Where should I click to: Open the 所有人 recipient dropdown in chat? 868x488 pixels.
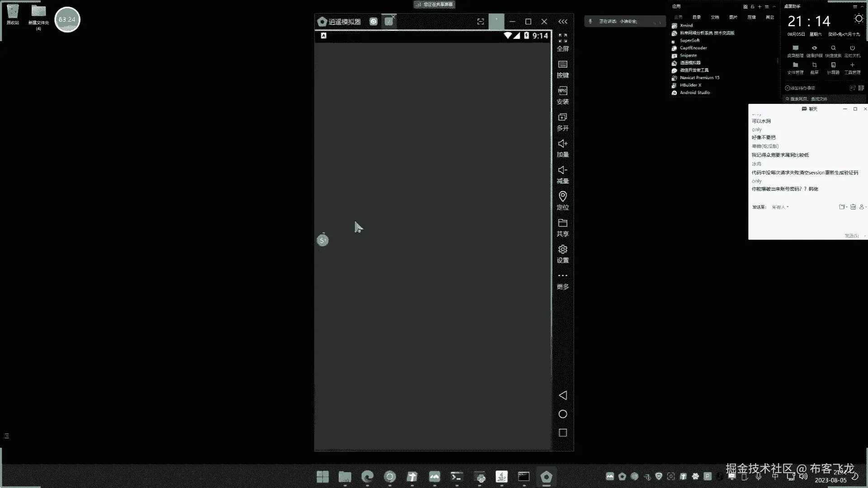tap(780, 207)
